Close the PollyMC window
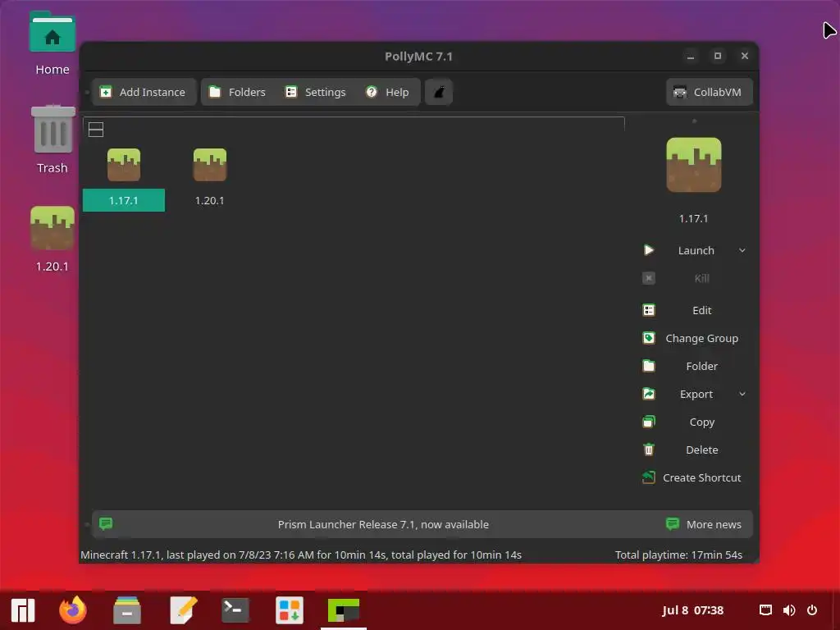 pos(745,56)
